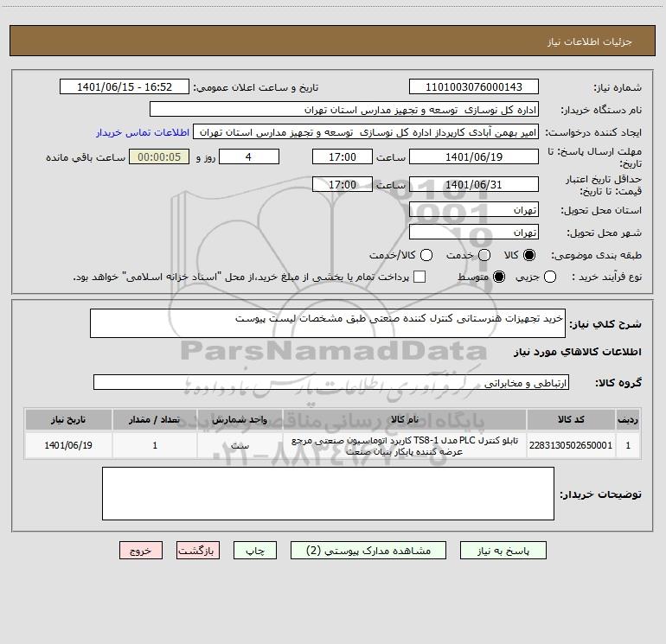Click the ایجاد کننده درخواست field
This screenshot has width=666, height=644.
366,132
